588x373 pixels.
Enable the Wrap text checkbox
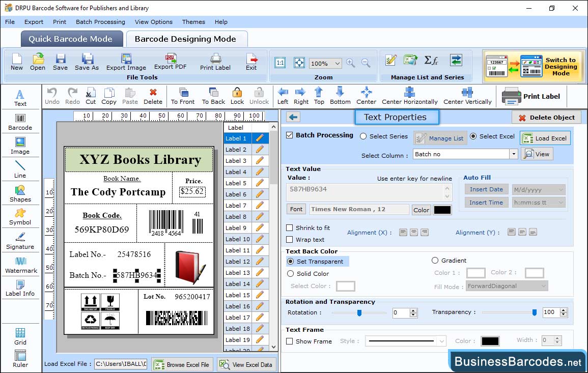[x=290, y=240]
